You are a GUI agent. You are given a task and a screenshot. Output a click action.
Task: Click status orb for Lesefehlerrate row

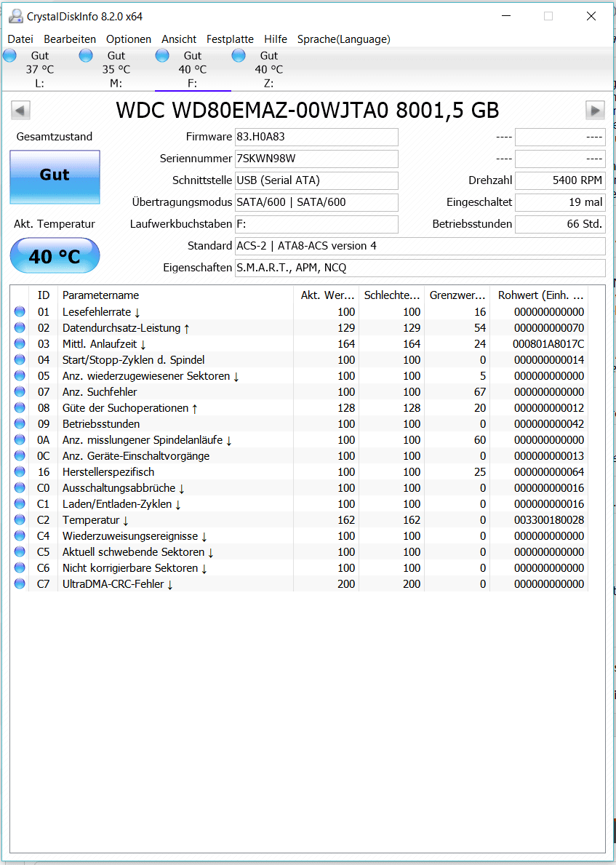pyautogui.click(x=20, y=311)
